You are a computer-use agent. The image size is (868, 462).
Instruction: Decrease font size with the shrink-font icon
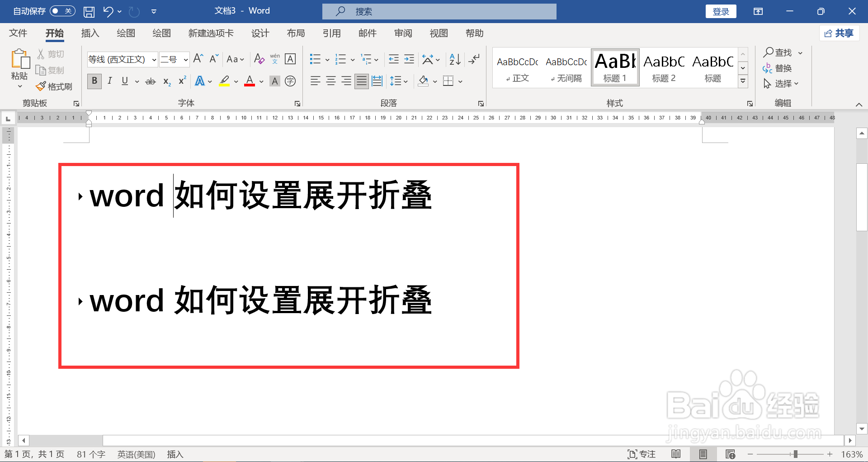click(x=214, y=59)
